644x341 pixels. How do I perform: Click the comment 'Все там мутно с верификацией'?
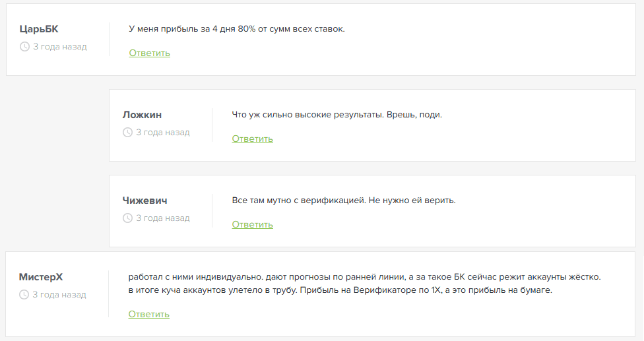click(x=344, y=201)
